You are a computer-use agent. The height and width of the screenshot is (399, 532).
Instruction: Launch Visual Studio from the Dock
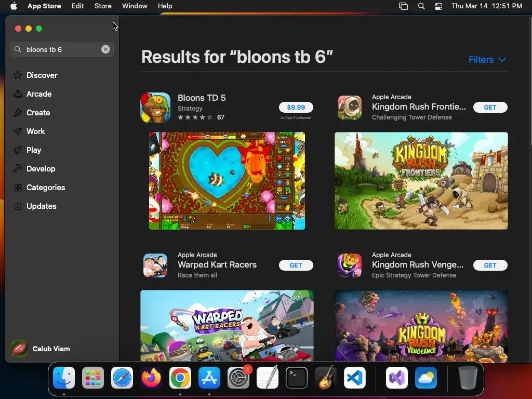(x=396, y=378)
